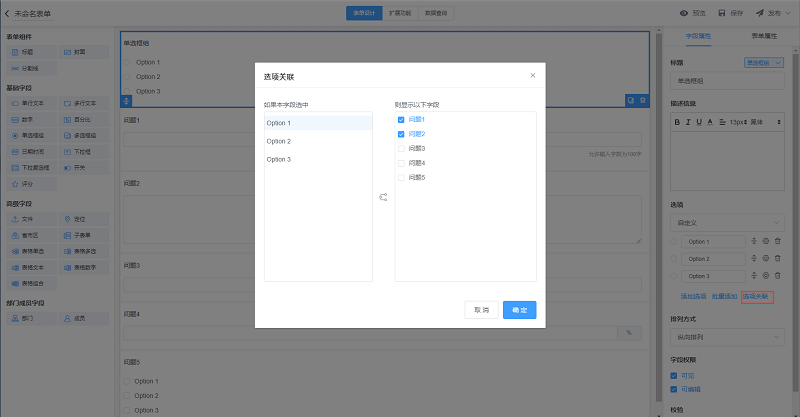Screen dimensions: 800x417
Task: Click the bold icon in description editor
Action: 677,121
